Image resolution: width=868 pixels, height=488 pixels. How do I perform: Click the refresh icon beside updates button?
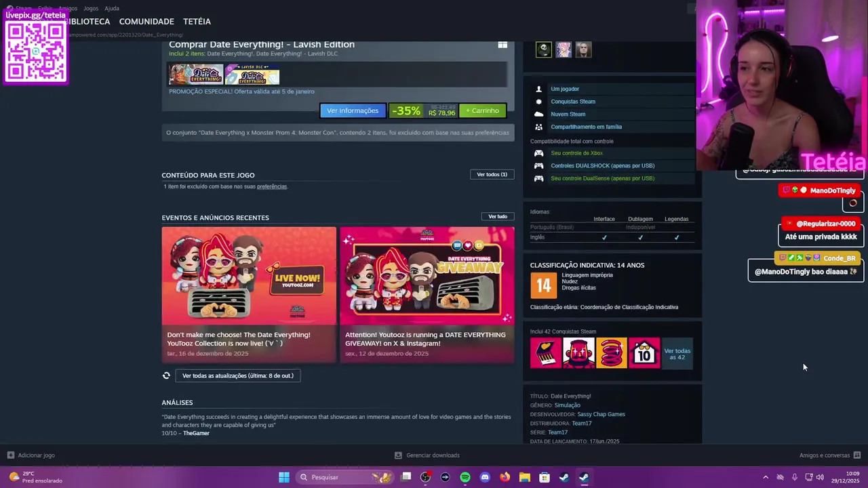(166, 375)
